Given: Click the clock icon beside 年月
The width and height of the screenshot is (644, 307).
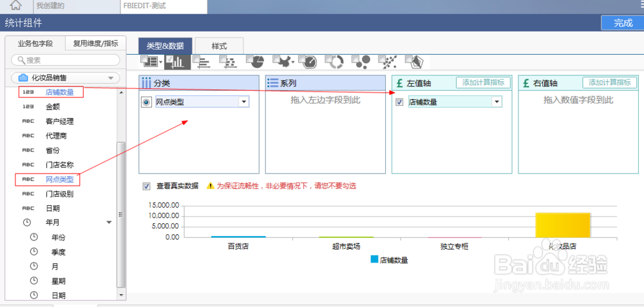Looking at the screenshot, I should click(x=26, y=223).
